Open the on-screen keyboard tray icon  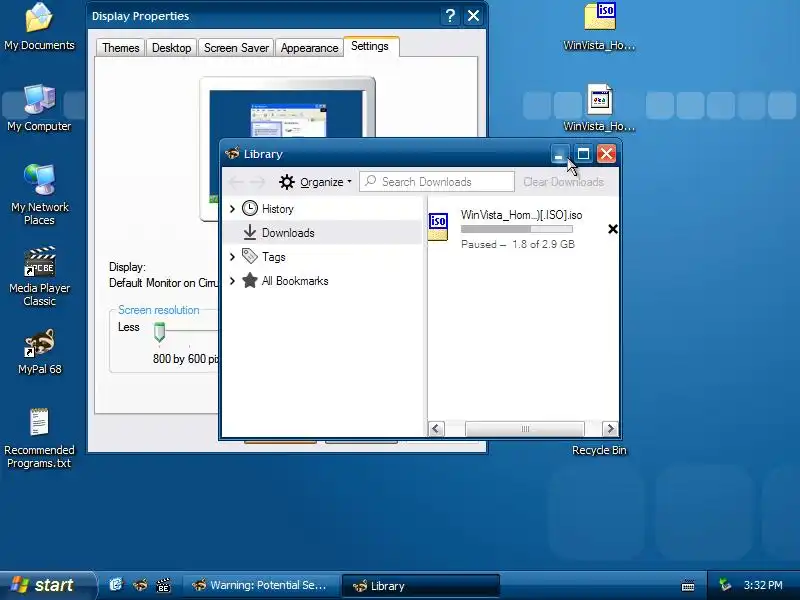(688, 585)
